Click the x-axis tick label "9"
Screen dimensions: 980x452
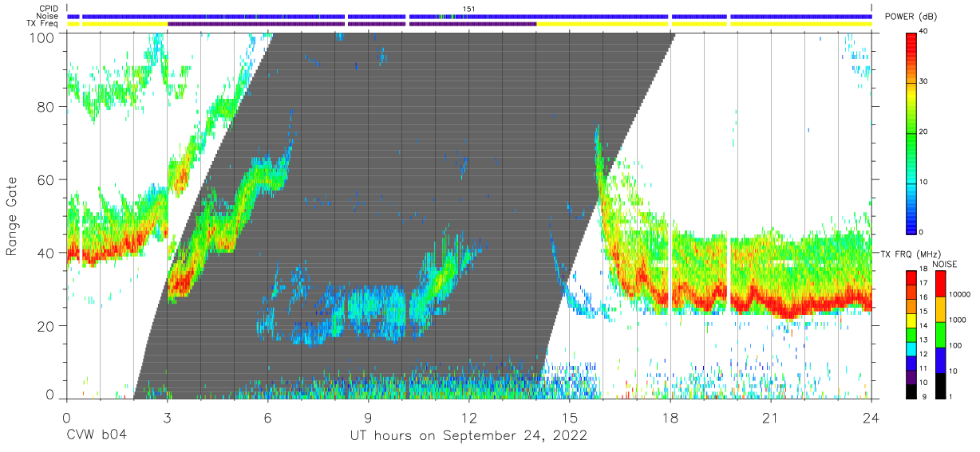pos(368,417)
